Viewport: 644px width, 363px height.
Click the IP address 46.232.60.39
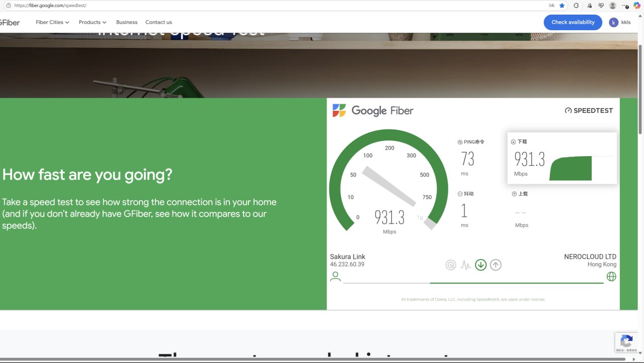coord(347,264)
